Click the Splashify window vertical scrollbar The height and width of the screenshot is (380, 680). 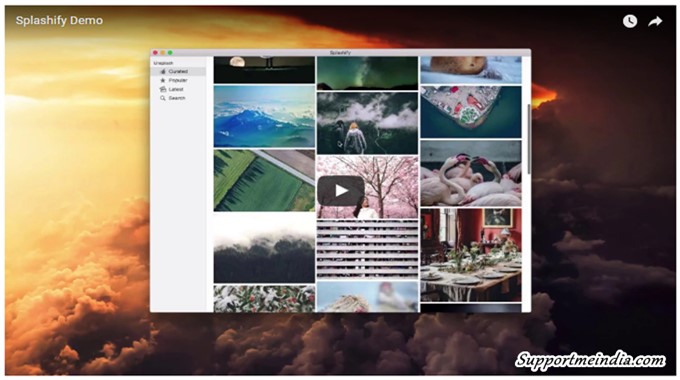[528, 139]
